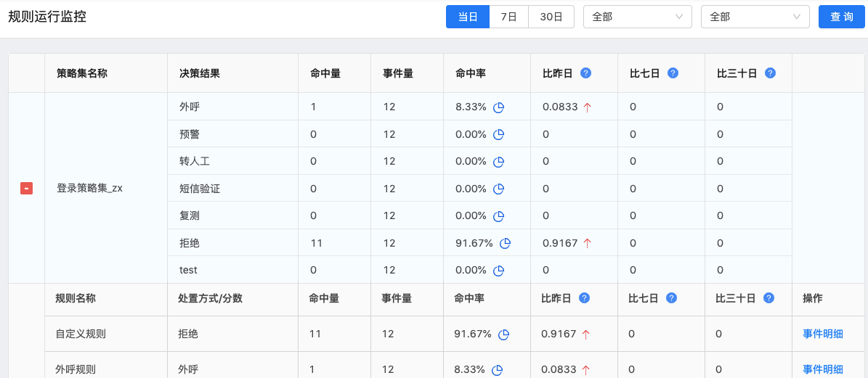Click pie chart icon in test row
The height and width of the screenshot is (378, 868).
498,271
